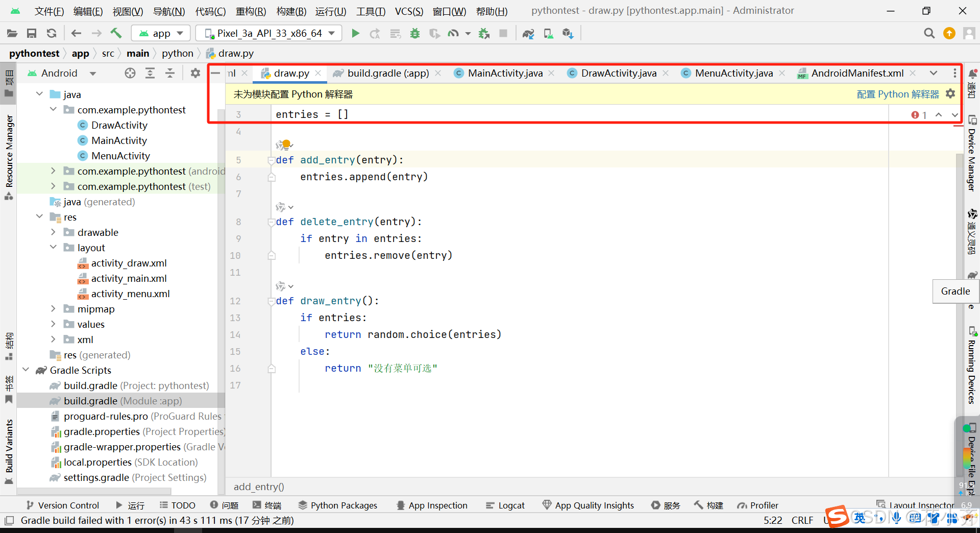
Task: Open the hidden tabs chevron menu
Action: coord(934,73)
